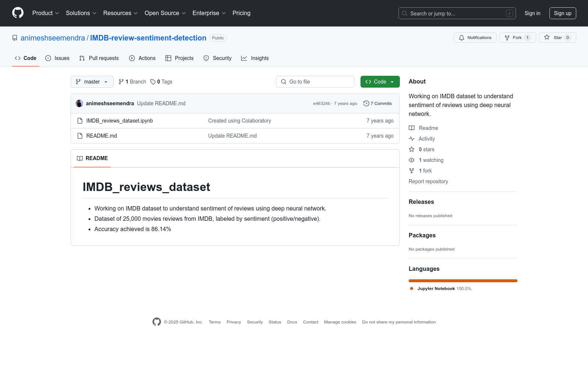View the 7 Commits history
588x368 pixels.
[x=378, y=103]
